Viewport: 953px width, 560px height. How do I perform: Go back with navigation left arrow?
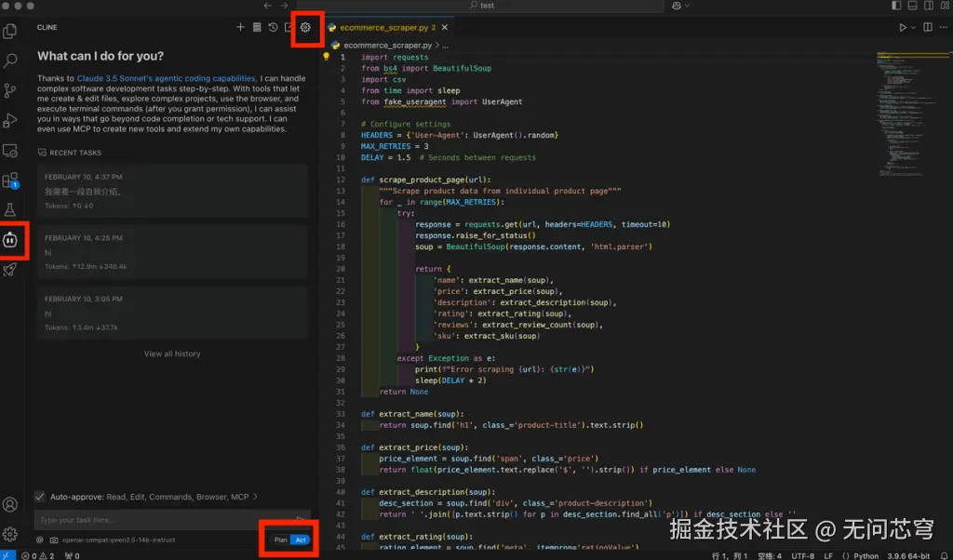point(267,6)
